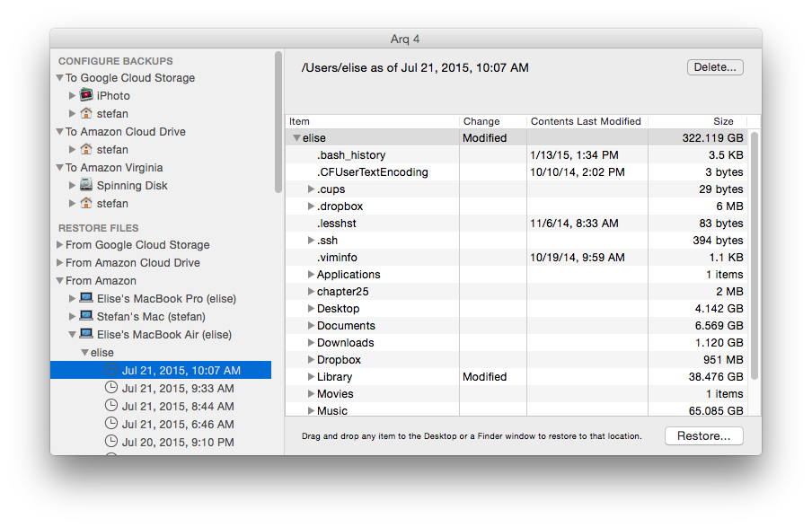Select the Jul 21, 2015, 8:44 AM backup
Viewport: 812px width, 527px height.
coord(178,406)
